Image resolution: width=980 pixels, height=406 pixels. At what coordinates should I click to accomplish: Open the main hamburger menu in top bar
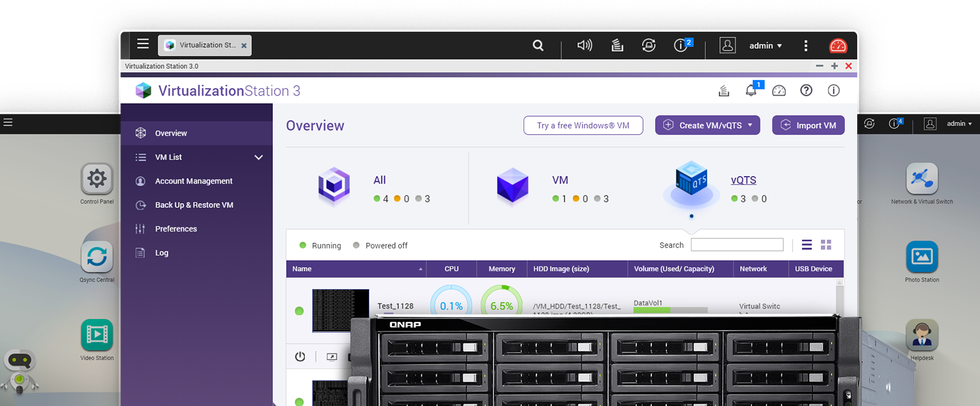pyautogui.click(x=143, y=44)
